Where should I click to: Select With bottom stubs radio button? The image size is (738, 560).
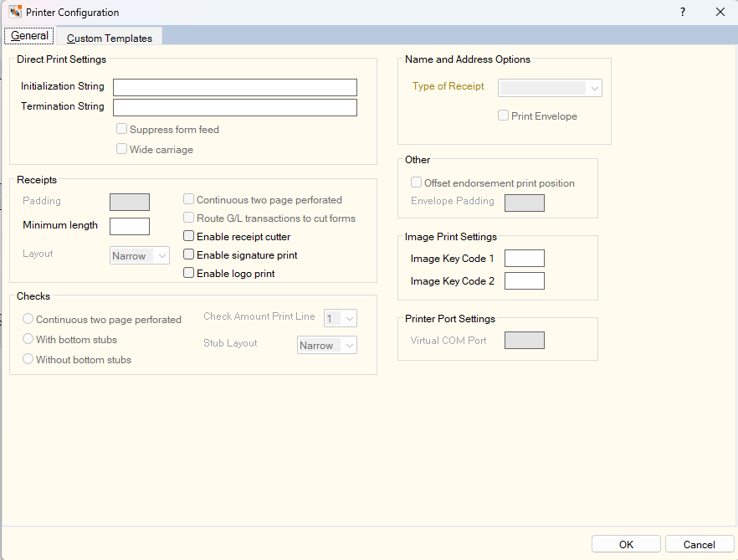[x=28, y=339]
